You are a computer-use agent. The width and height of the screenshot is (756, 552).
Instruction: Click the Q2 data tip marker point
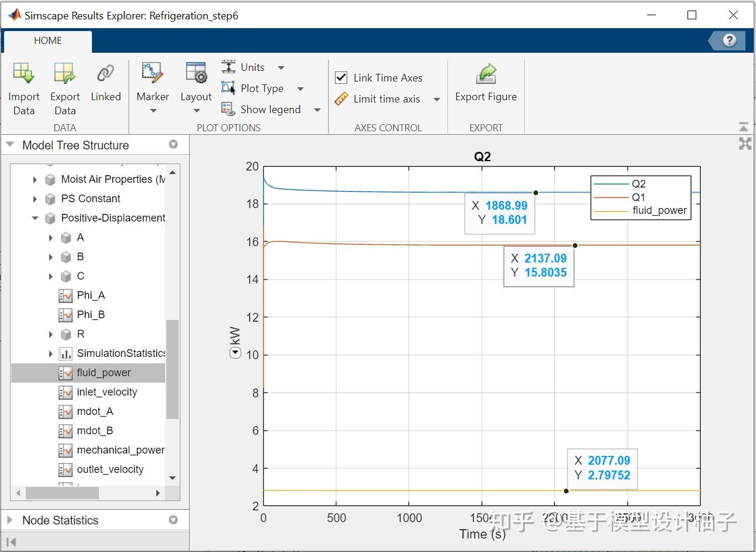[x=536, y=193]
